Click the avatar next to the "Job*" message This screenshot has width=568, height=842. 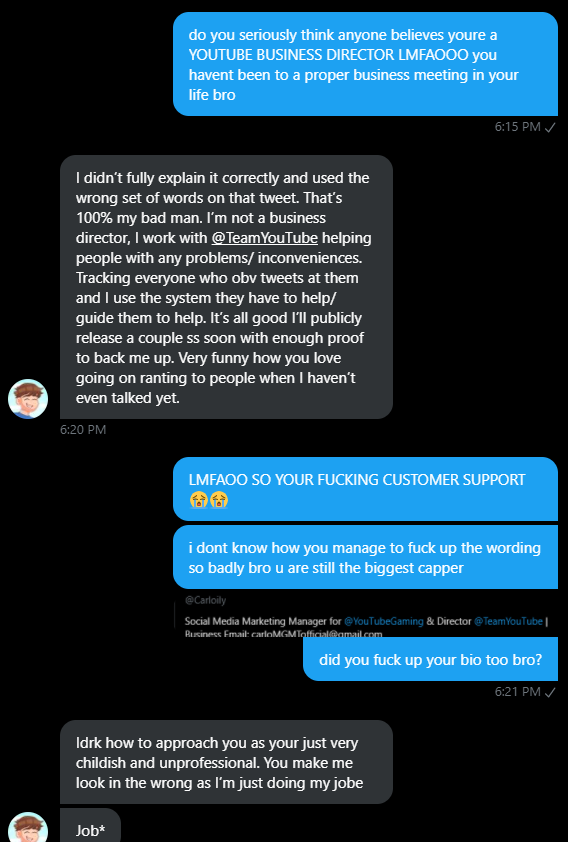pos(28,827)
